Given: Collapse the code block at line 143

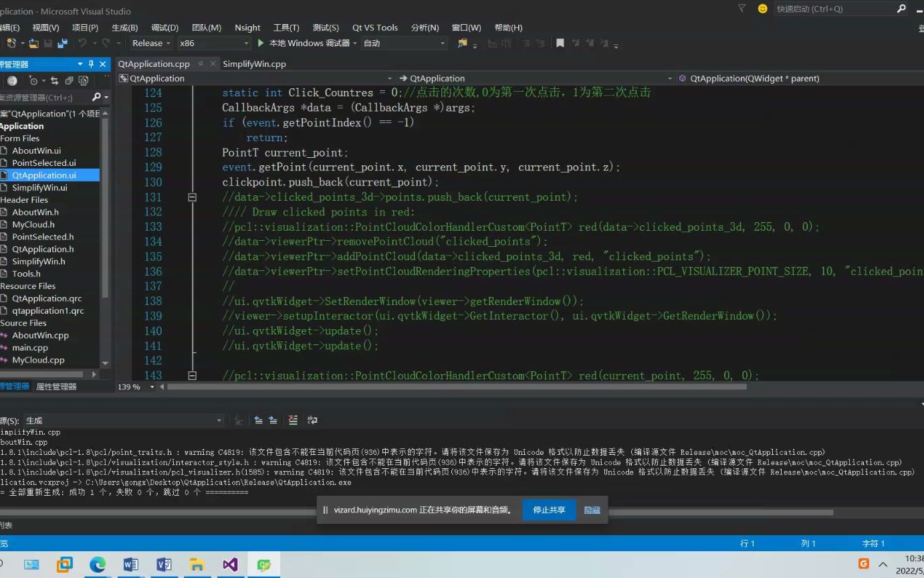Looking at the screenshot, I should tap(192, 376).
